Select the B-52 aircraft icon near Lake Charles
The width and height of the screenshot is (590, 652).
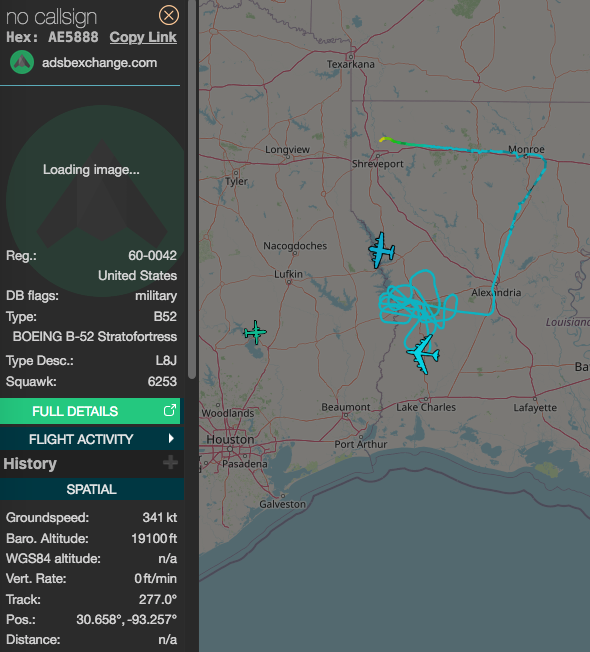[x=423, y=354]
